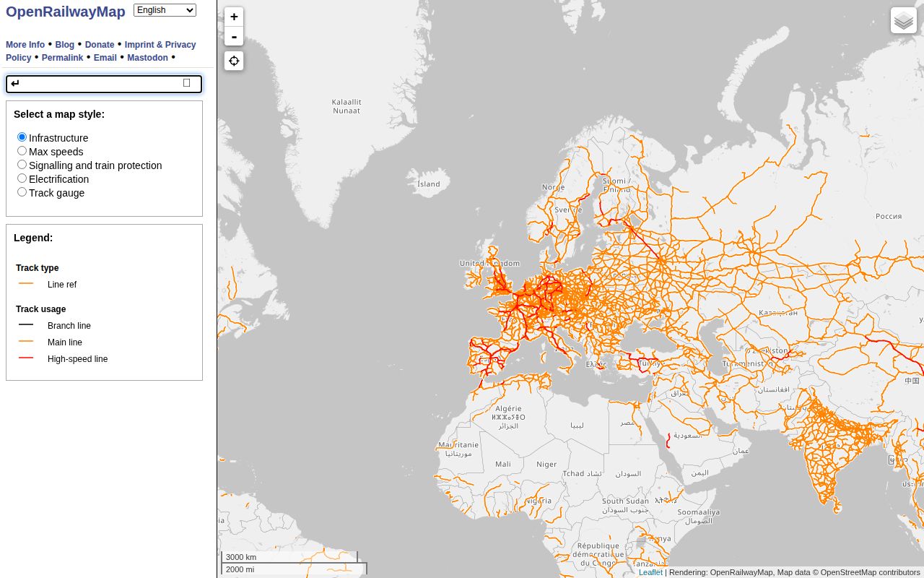Select the Infrastructure style option

click(22, 137)
